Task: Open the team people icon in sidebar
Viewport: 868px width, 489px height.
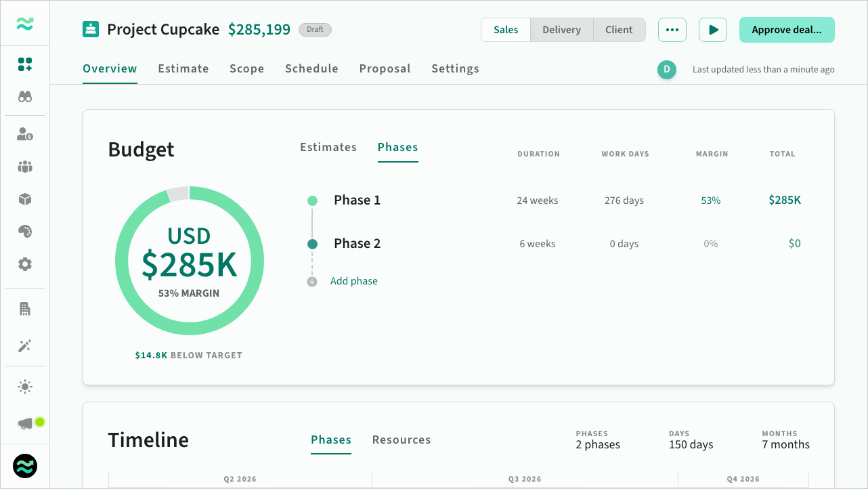Action: (25, 167)
